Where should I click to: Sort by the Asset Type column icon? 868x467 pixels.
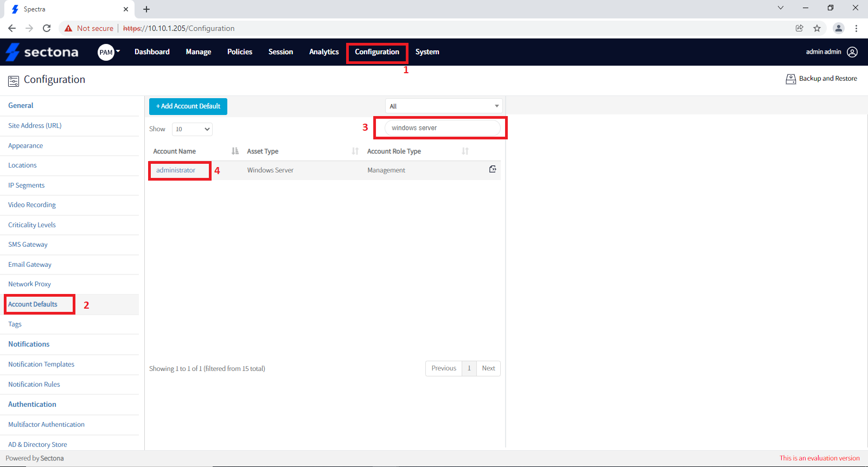(355, 151)
